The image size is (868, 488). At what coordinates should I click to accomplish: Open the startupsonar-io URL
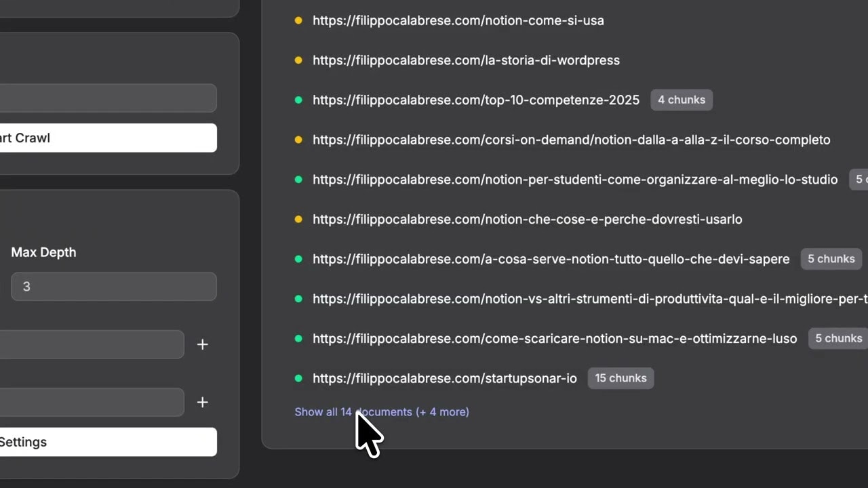pyautogui.click(x=445, y=378)
